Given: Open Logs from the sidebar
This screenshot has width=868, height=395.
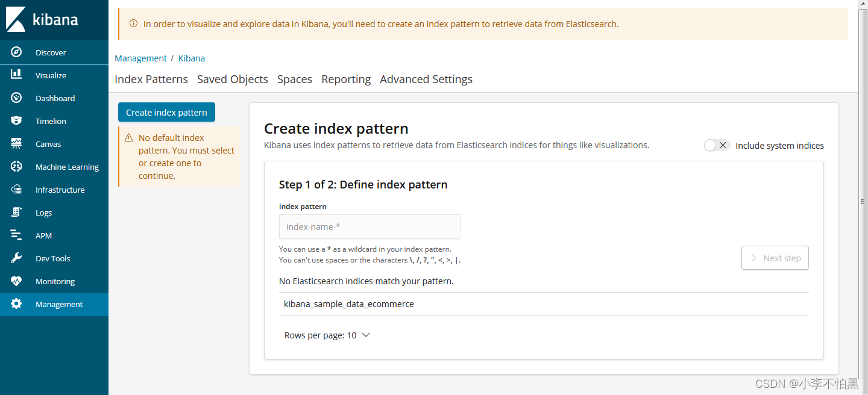Looking at the screenshot, I should [x=54, y=213].
